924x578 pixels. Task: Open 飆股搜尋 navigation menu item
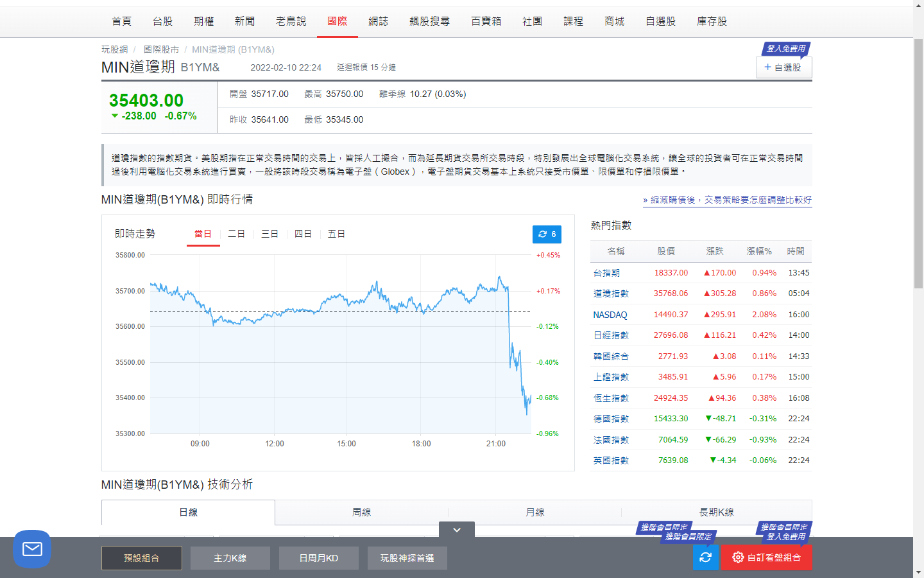tap(430, 21)
